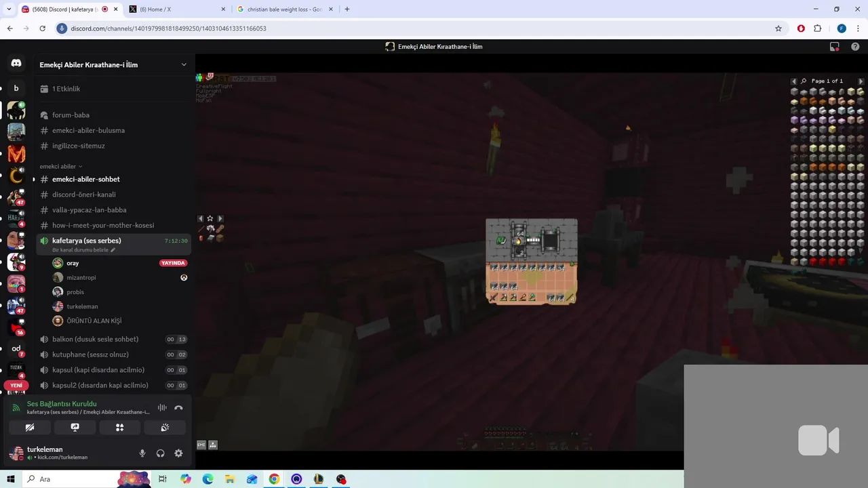Viewport: 868px width, 488px height.
Task: Open Task View on taskbar
Action: [163, 479]
